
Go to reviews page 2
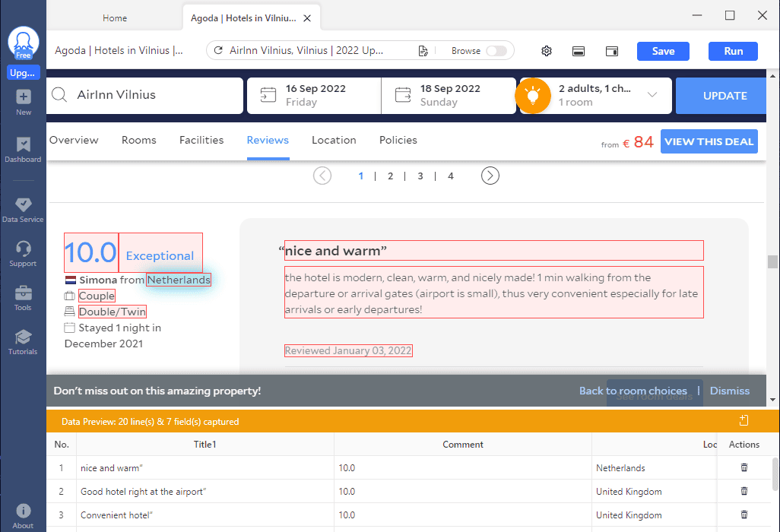391,176
